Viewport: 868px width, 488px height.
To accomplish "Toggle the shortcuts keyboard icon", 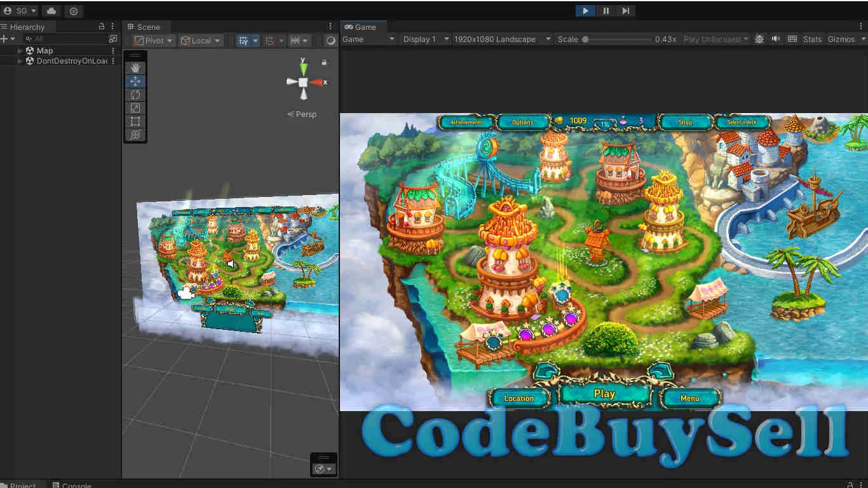I will [x=792, y=39].
